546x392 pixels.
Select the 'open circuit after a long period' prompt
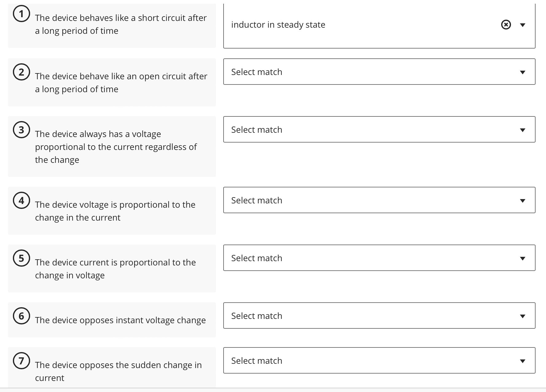point(121,83)
